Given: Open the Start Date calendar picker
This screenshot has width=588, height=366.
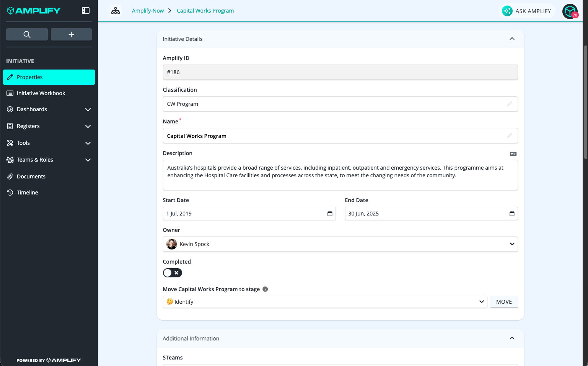Looking at the screenshot, I should (x=330, y=214).
